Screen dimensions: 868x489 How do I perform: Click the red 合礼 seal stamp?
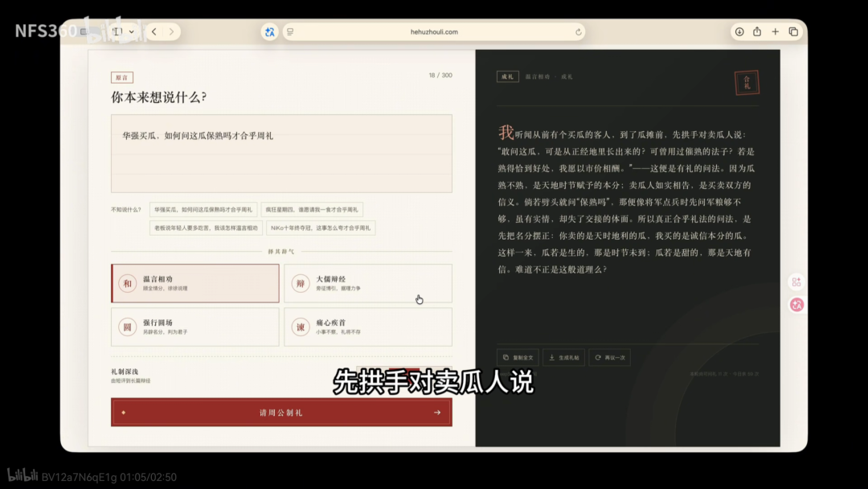tap(747, 83)
